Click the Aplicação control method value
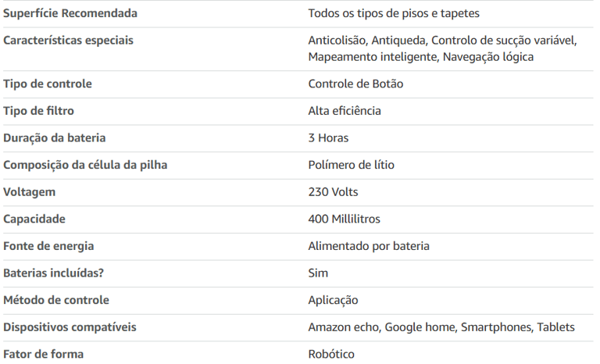The width and height of the screenshot is (600, 364). click(334, 301)
